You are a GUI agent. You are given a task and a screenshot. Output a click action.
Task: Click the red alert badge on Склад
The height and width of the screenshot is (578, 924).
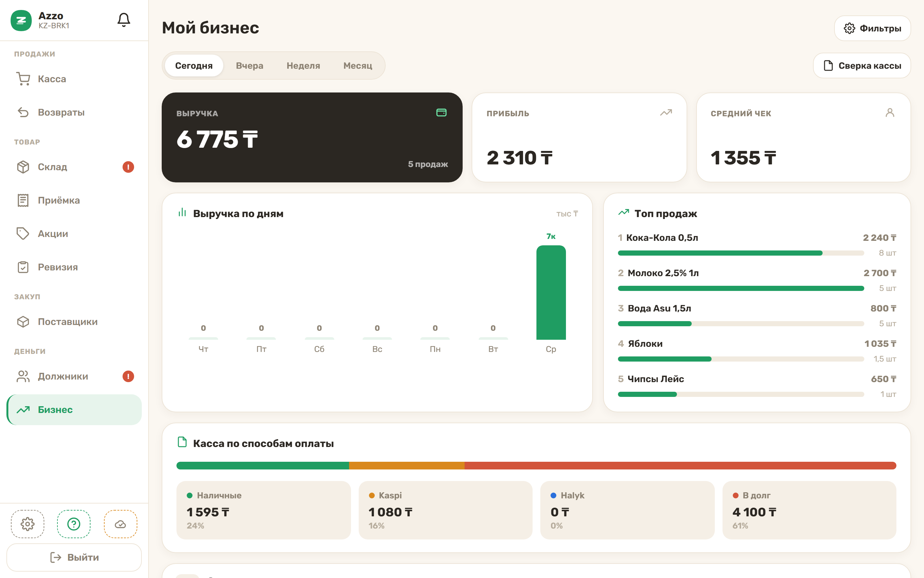128,167
